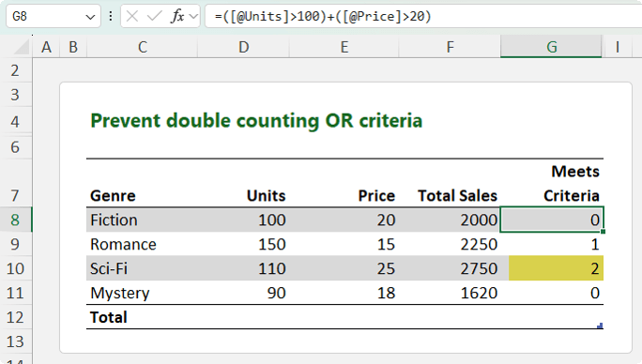Screen dimensions: 642x364
Task: Select total sales cell '2750'
Action: tap(450, 268)
